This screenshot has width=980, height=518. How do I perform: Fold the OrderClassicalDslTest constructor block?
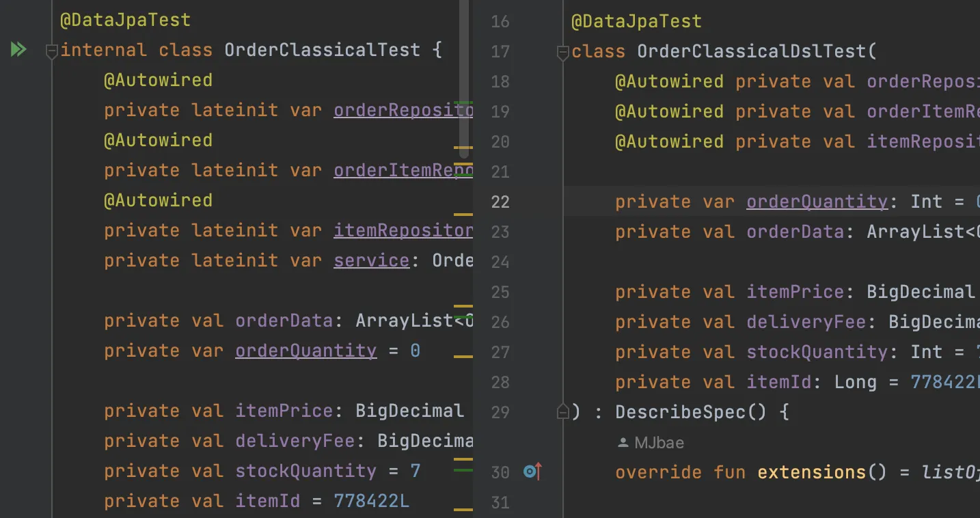(x=562, y=52)
